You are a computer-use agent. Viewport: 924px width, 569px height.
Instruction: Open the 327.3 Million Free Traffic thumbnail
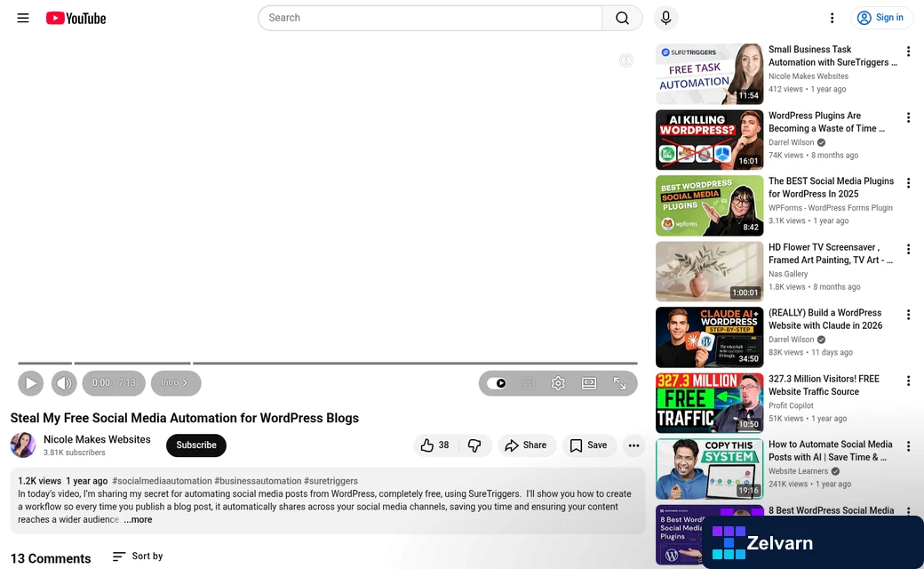tap(710, 404)
